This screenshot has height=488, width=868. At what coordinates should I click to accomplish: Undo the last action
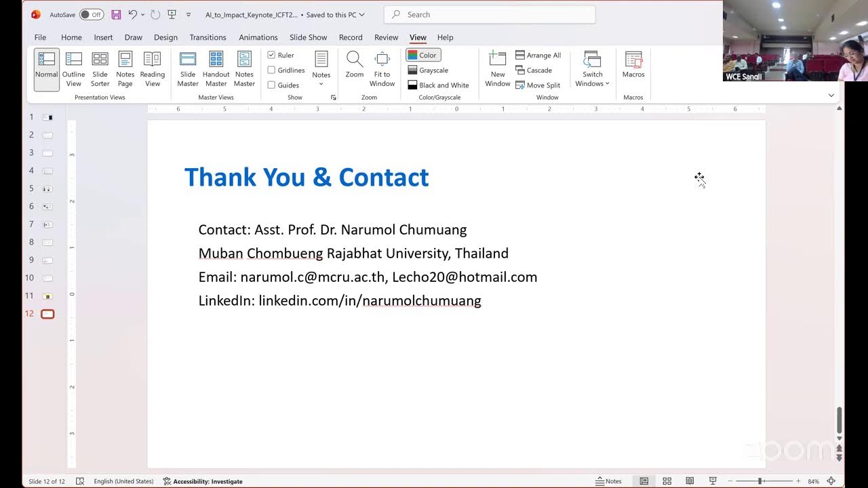(133, 14)
